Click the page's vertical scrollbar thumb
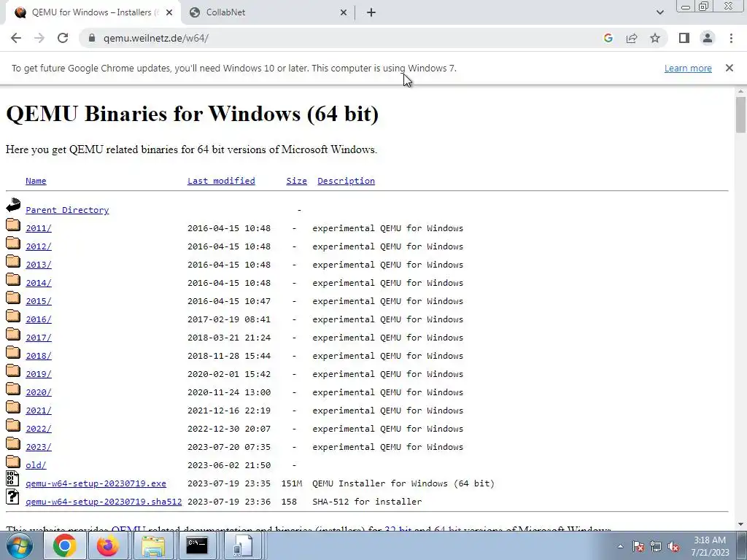This screenshot has height=560, width=747. tap(740, 114)
